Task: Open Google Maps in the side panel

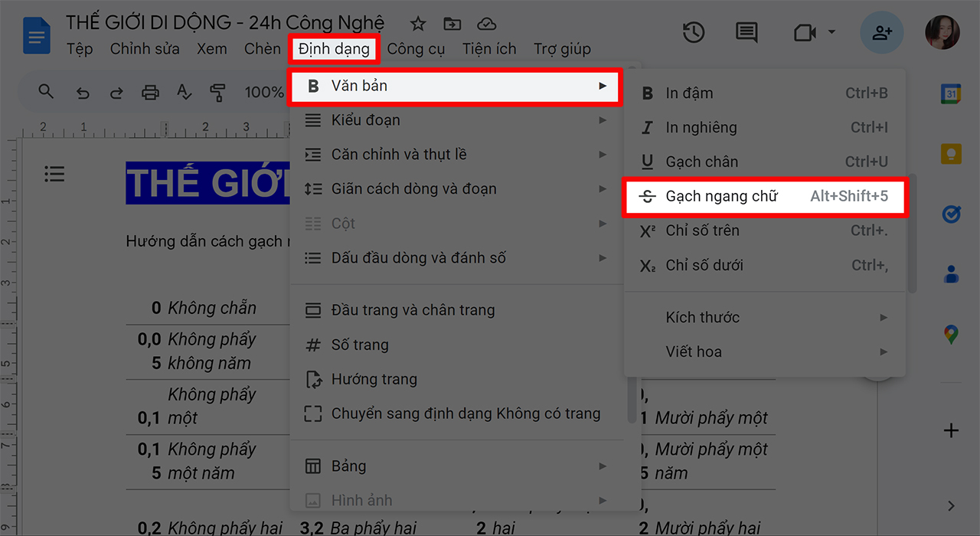Action: click(x=951, y=333)
